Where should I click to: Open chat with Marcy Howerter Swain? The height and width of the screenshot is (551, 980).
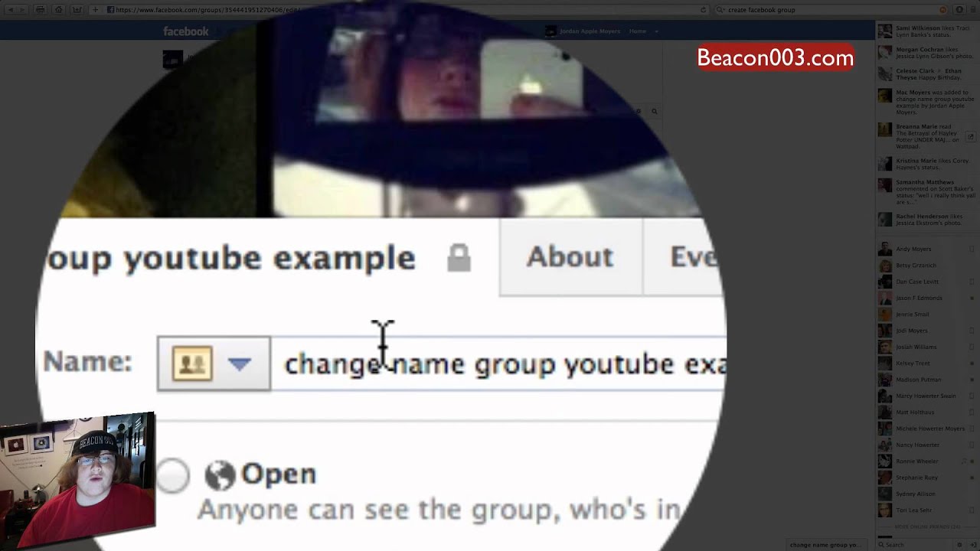coord(927,396)
